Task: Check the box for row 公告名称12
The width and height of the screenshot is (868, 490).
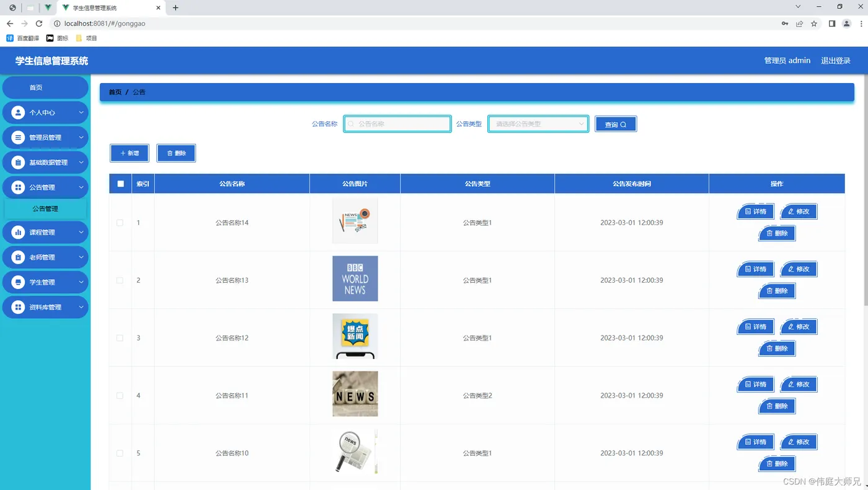Action: click(120, 338)
